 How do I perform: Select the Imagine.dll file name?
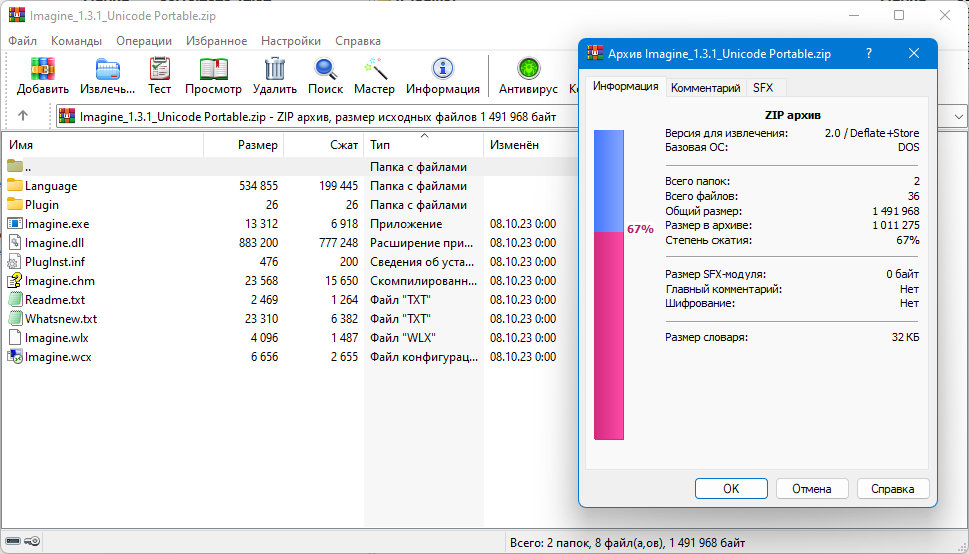[54, 243]
